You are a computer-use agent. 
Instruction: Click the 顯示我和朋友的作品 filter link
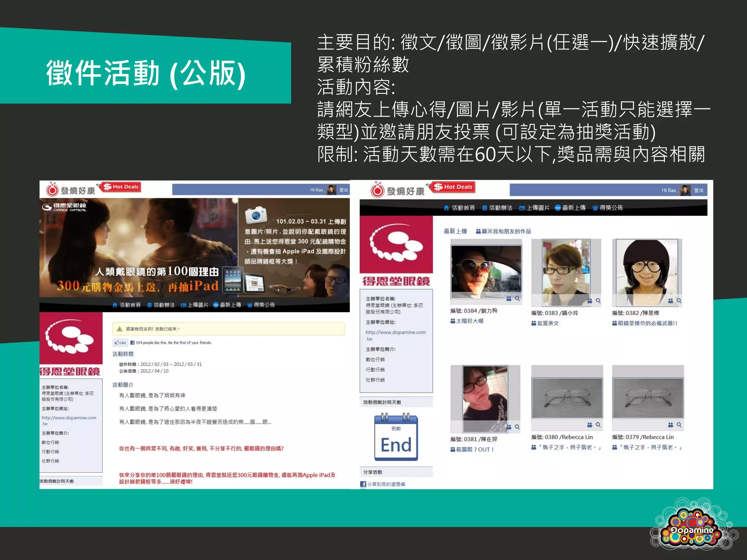pyautogui.click(x=503, y=231)
